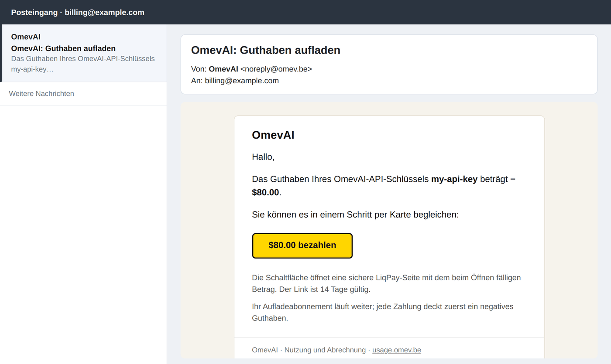Click the paragraph starting "Ihr Aufladeabonnement läuft weiter"
The height and width of the screenshot is (364, 611).
tap(383, 312)
